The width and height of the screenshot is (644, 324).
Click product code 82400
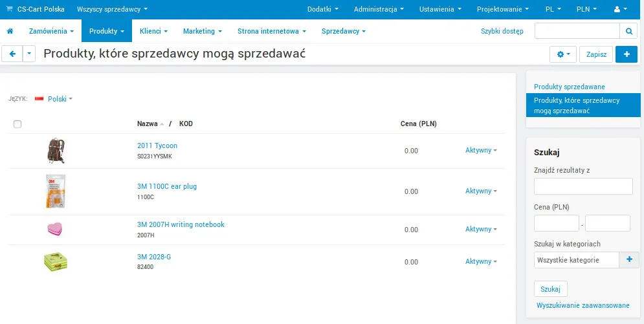[x=145, y=267]
